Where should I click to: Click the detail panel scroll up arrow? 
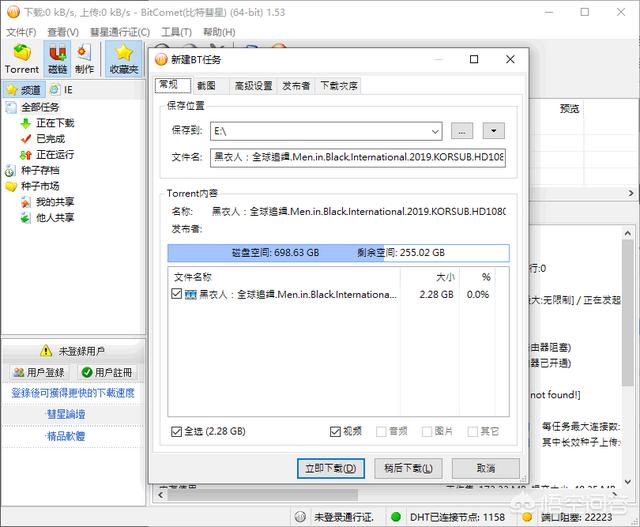(628, 233)
